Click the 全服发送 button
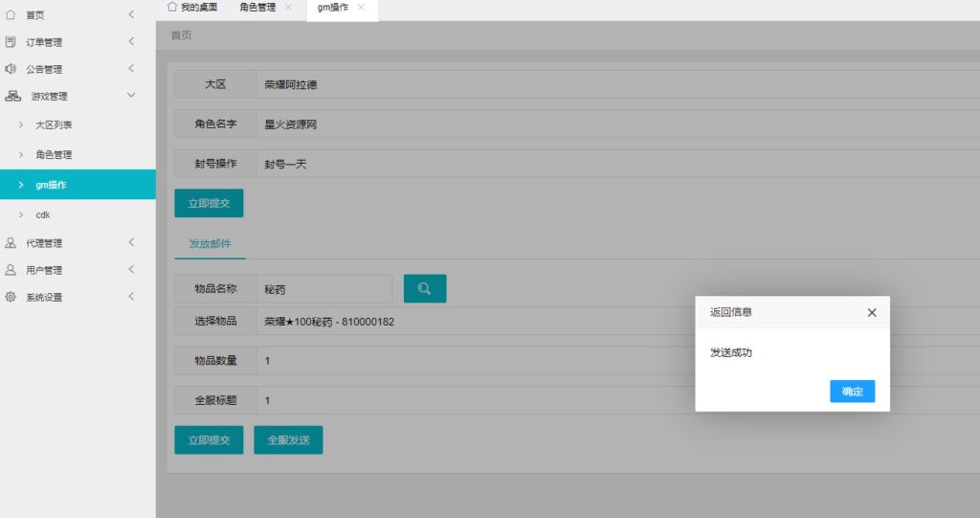 (288, 439)
